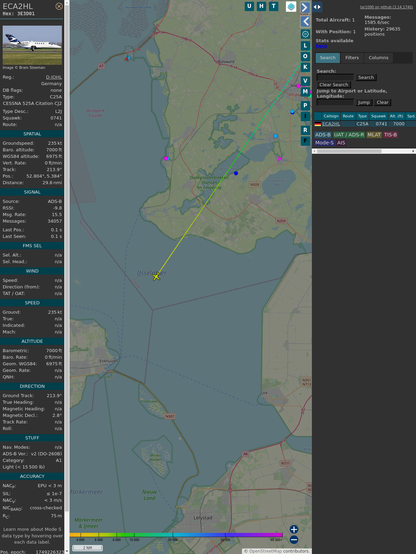Click the ECA2HL panel title
This screenshot has width=416, height=554.
tap(18, 6)
